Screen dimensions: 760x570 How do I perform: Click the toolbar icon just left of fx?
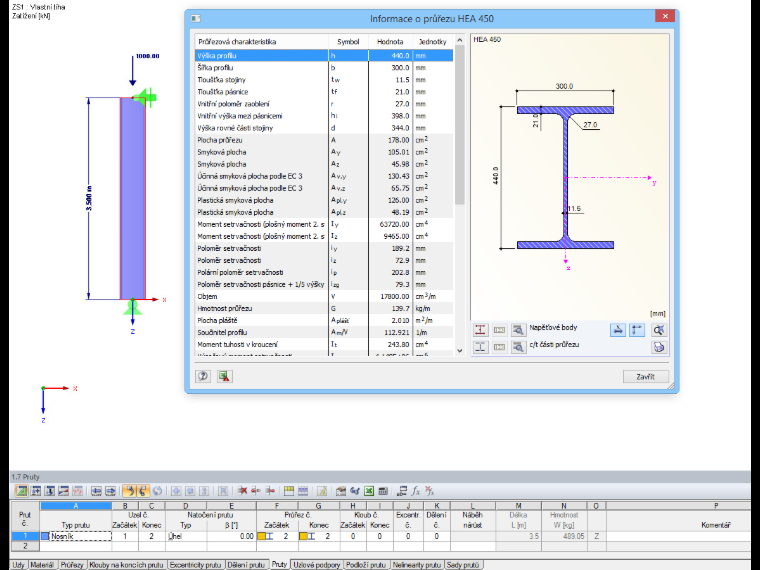coord(401,491)
